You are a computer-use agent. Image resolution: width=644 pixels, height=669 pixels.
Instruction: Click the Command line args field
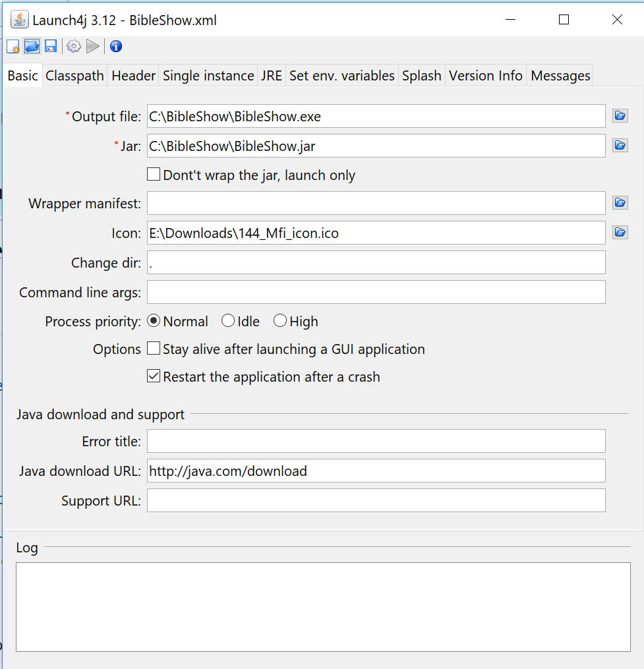[x=376, y=292]
